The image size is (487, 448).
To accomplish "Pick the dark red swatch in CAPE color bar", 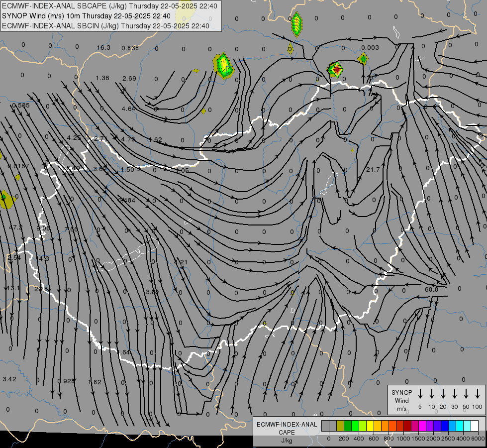I will tap(407, 426).
